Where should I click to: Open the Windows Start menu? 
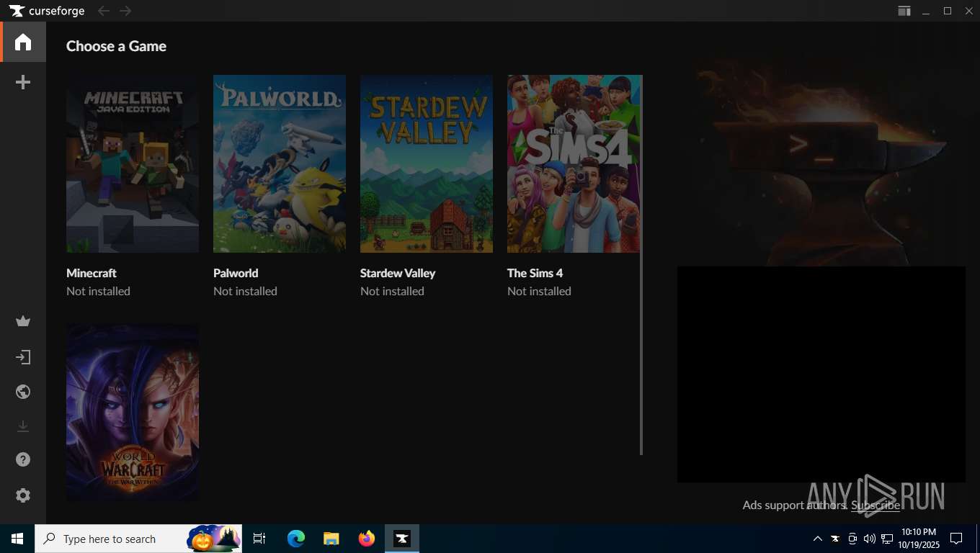(17, 539)
